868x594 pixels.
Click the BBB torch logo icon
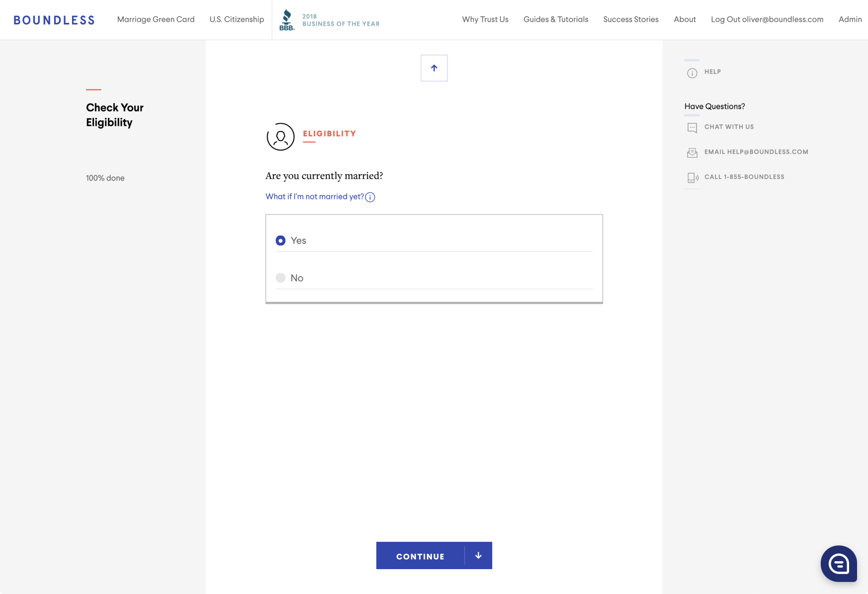coord(287,20)
